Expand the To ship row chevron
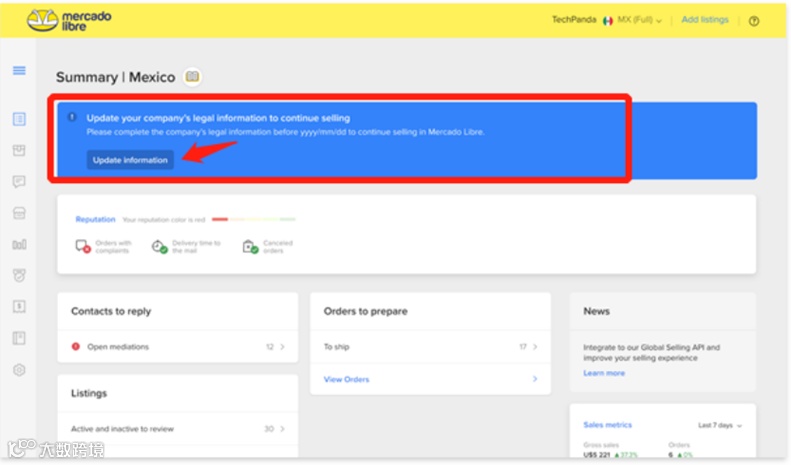The image size is (791, 465). [535, 346]
